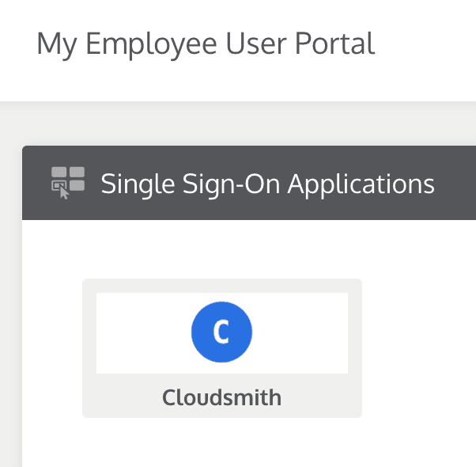Click empty panel area right of Cloudsmith tile

coord(419,348)
